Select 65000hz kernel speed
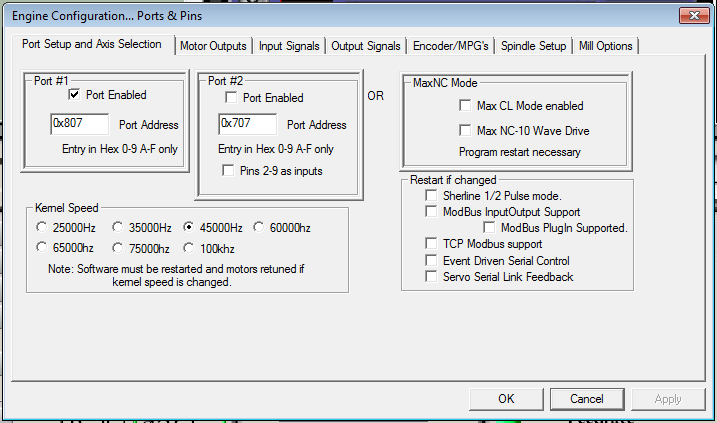 (42, 247)
